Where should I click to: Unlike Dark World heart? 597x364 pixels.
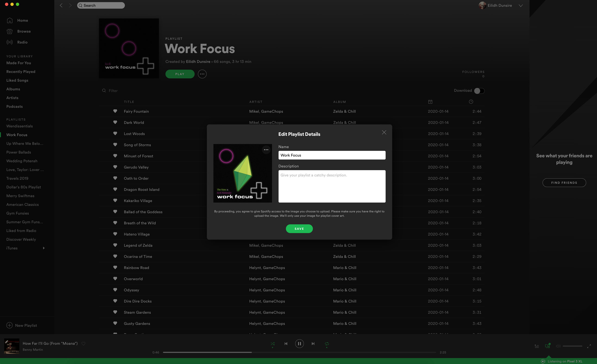[115, 122]
